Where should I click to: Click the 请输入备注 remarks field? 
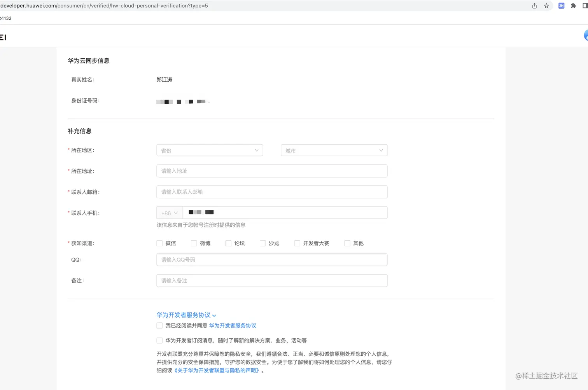point(272,281)
